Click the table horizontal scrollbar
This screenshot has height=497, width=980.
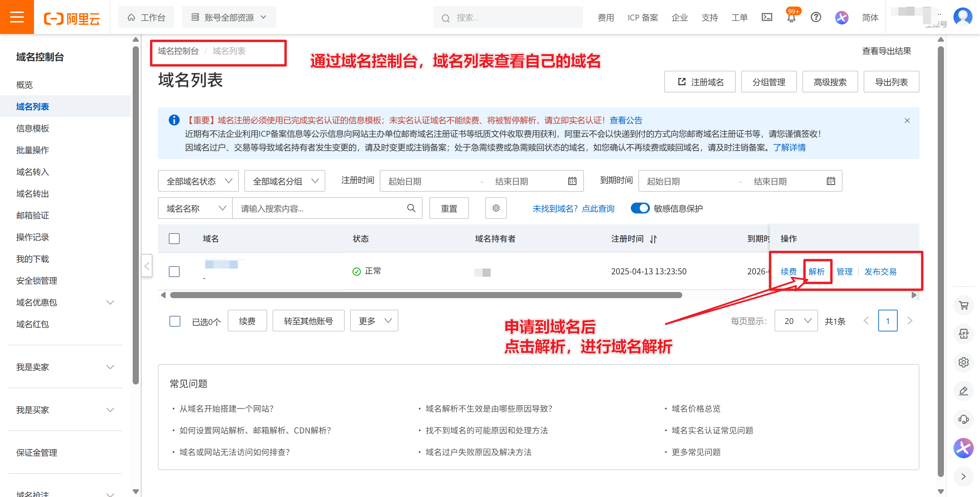click(x=426, y=295)
